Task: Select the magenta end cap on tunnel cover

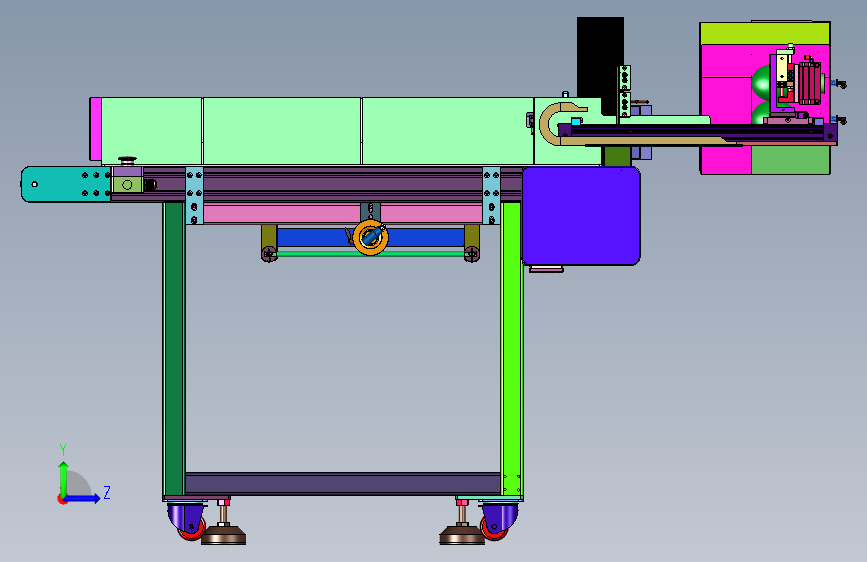Action: click(96, 129)
